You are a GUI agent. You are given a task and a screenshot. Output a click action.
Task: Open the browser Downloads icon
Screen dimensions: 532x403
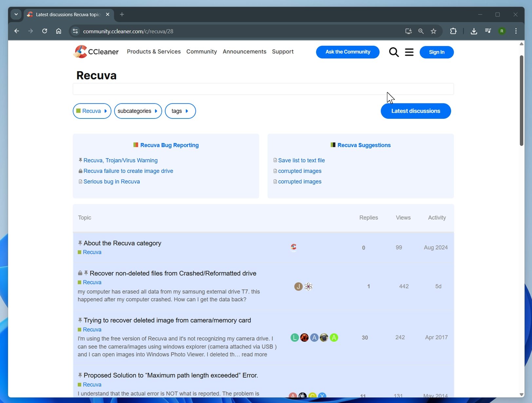coord(474,31)
